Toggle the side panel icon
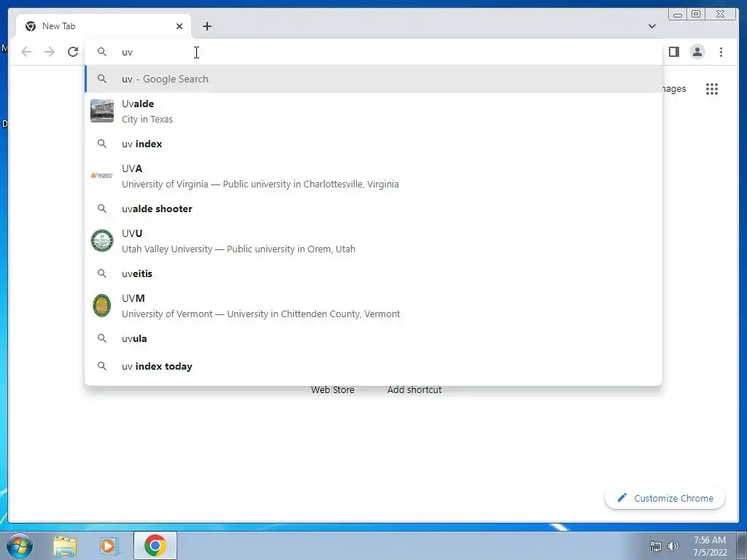Image resolution: width=747 pixels, height=560 pixels. (673, 52)
